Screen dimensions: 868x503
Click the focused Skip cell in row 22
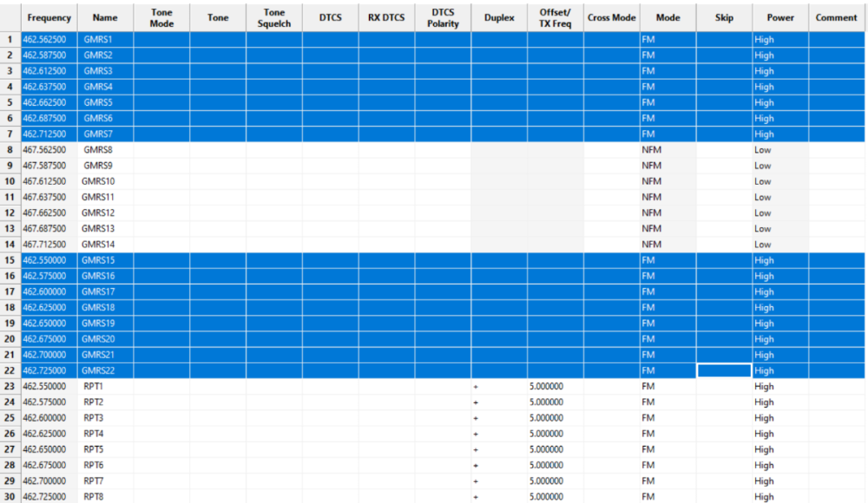(x=724, y=371)
